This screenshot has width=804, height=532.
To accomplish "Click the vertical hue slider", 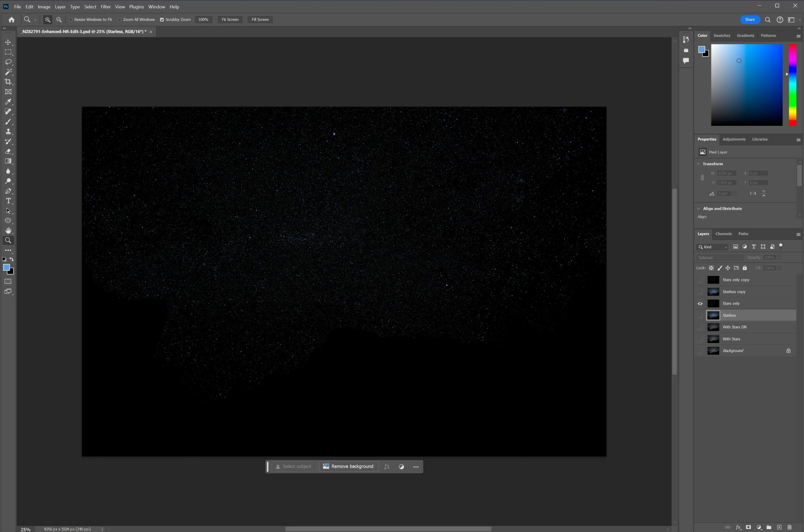I will (x=792, y=85).
